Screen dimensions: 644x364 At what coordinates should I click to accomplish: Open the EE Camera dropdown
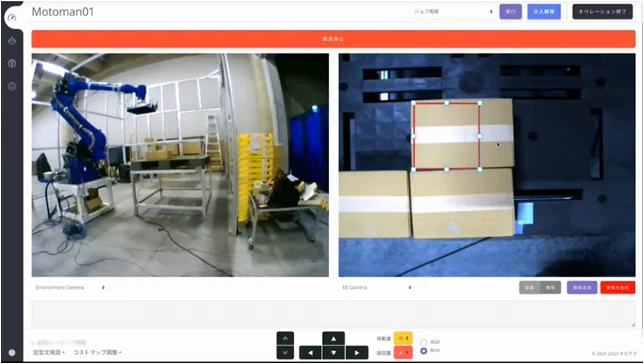(376, 288)
